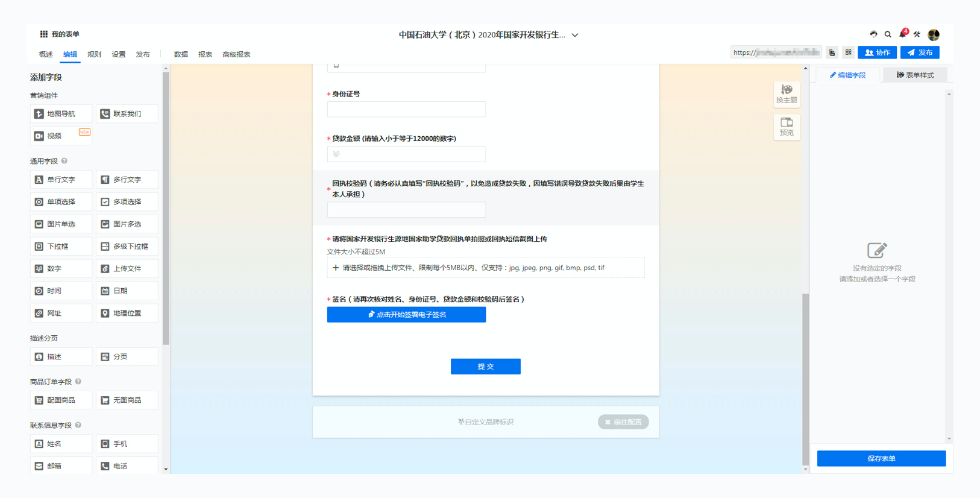Click the support headset icon
Image resolution: width=980 pixels, height=498 pixels.
point(873,34)
